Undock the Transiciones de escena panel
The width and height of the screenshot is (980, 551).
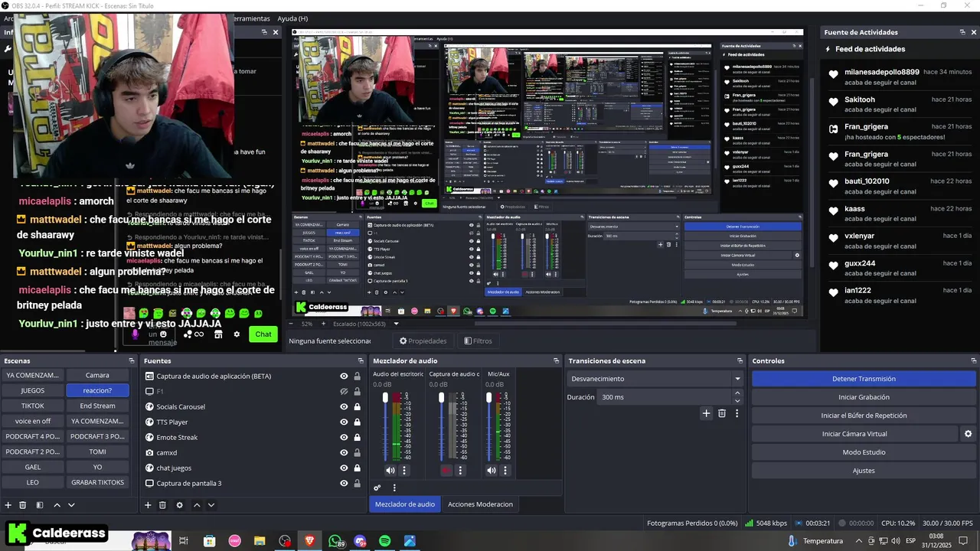[x=740, y=360]
